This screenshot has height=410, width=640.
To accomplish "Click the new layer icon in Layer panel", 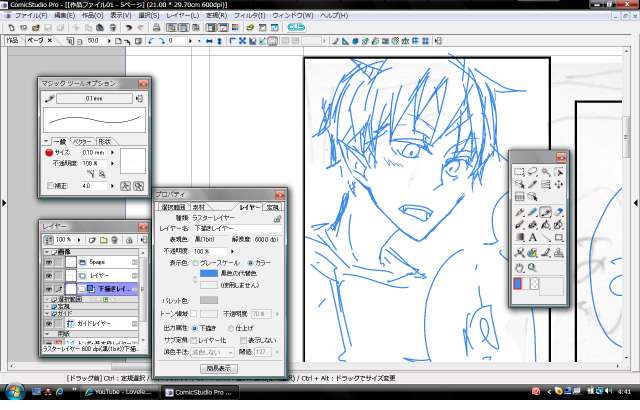I will 93,240.
